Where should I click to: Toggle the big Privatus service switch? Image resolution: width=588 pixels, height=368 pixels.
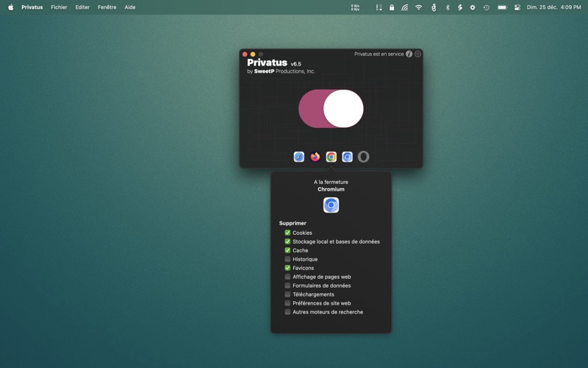coord(331,108)
